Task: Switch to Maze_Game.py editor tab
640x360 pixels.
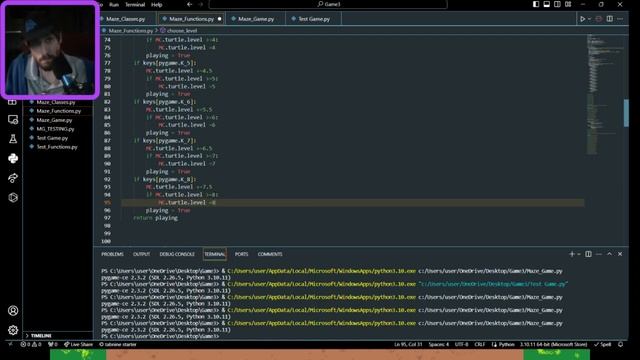Action: coord(256,19)
